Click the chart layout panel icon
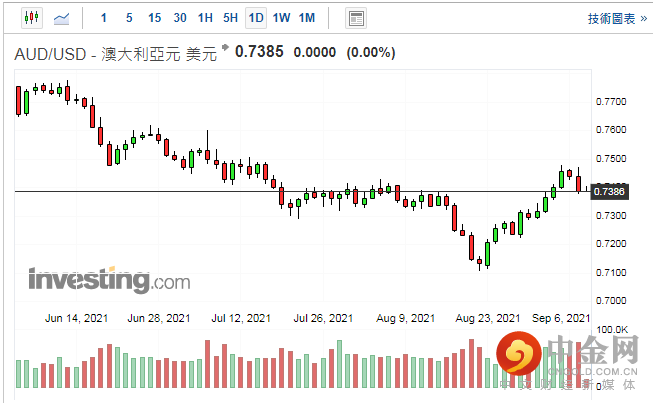The width and height of the screenshot is (653, 403). (x=355, y=18)
